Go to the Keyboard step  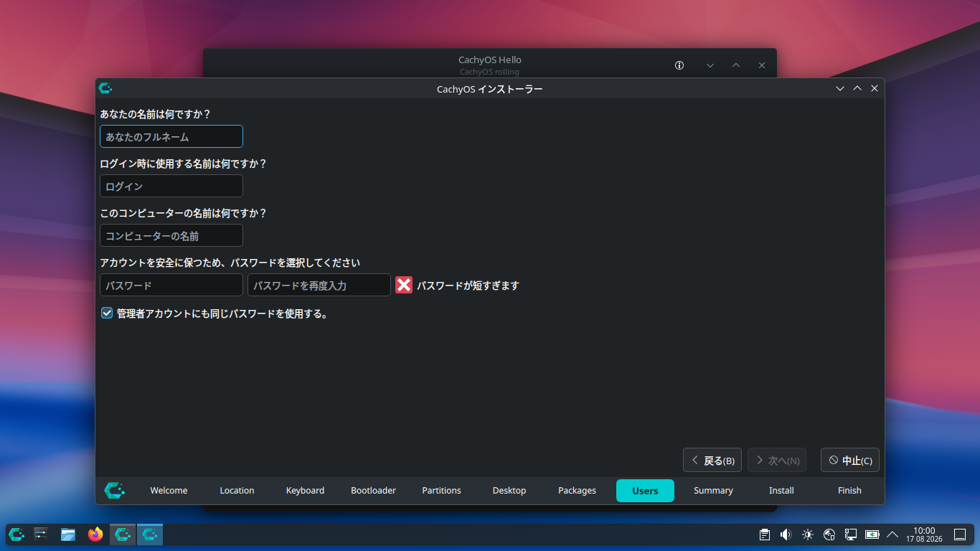coord(305,491)
